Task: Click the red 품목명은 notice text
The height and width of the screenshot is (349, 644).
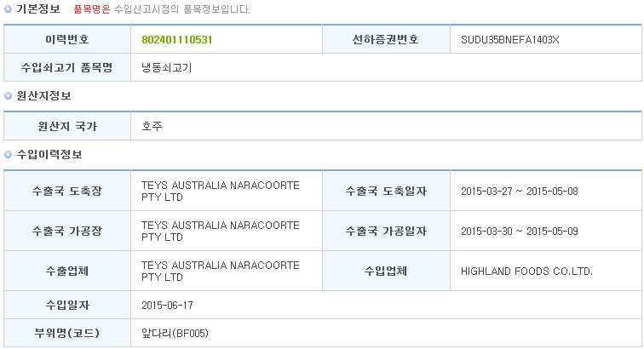Action: 92,9
